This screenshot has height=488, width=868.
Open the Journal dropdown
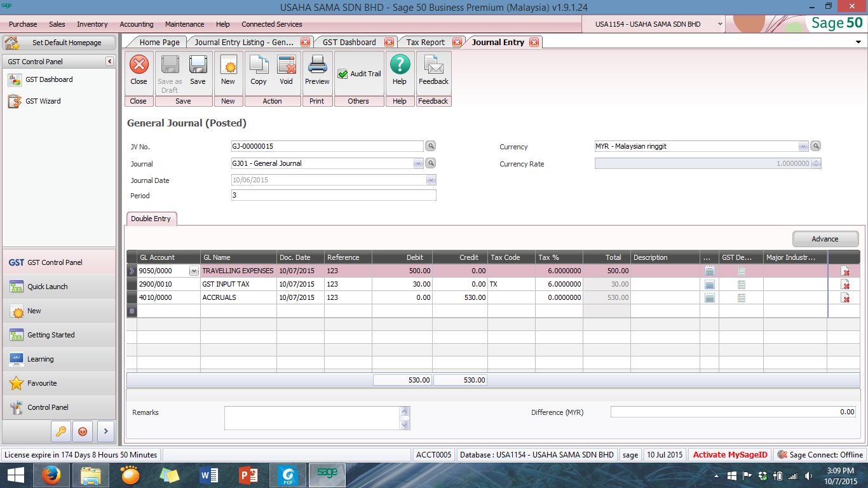[x=418, y=163]
